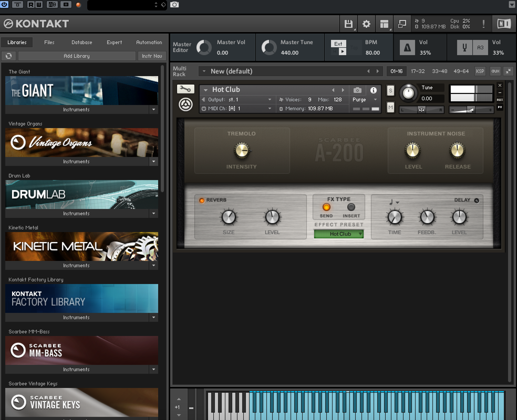The image size is (517, 420).
Task: Click the orange record indicator in host toolbar
Action: [78, 5]
